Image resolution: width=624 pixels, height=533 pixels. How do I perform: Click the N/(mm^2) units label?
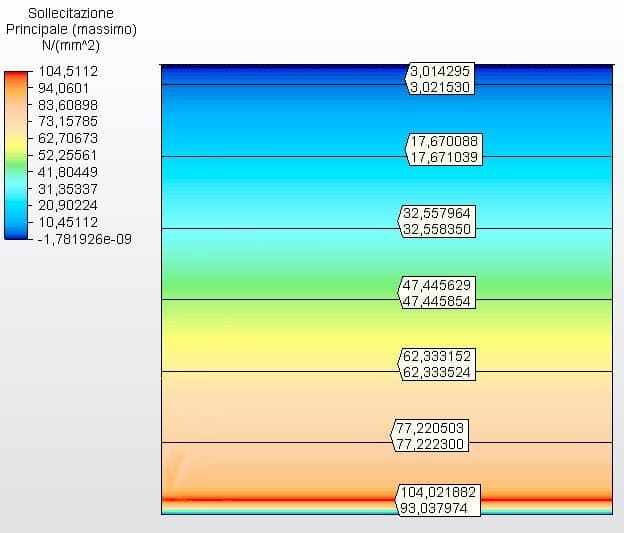71,45
